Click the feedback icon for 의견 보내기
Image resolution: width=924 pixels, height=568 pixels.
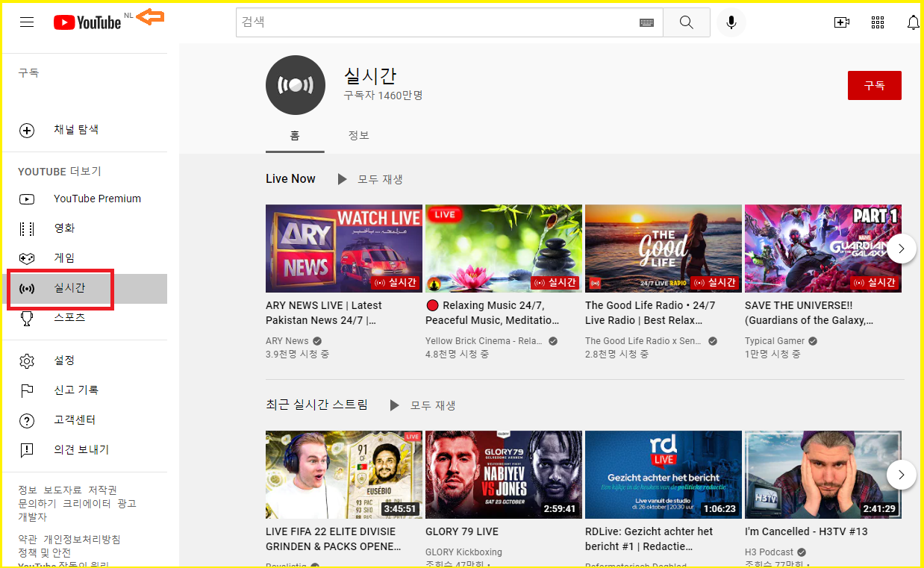click(x=27, y=450)
